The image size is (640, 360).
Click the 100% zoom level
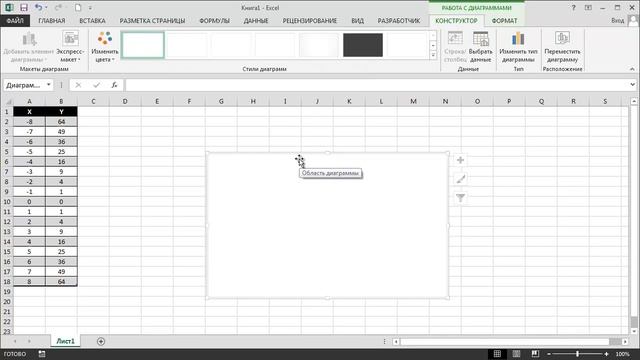(x=622, y=354)
